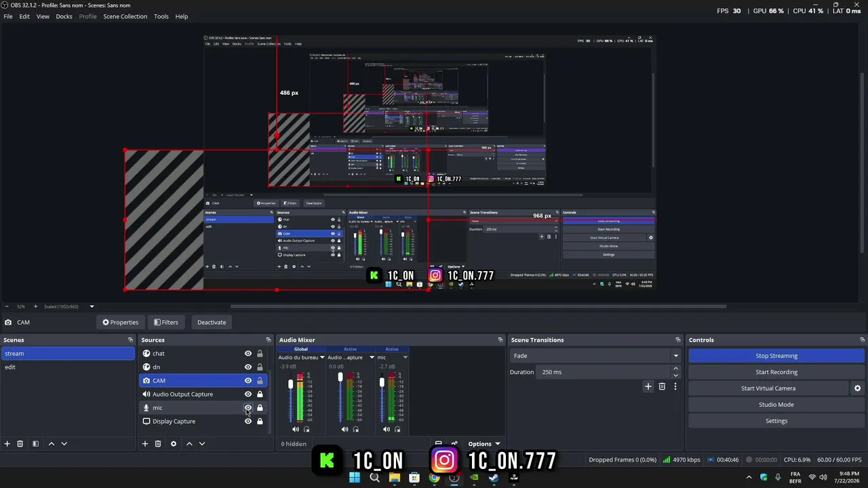Open the Tools menu

pos(161,16)
